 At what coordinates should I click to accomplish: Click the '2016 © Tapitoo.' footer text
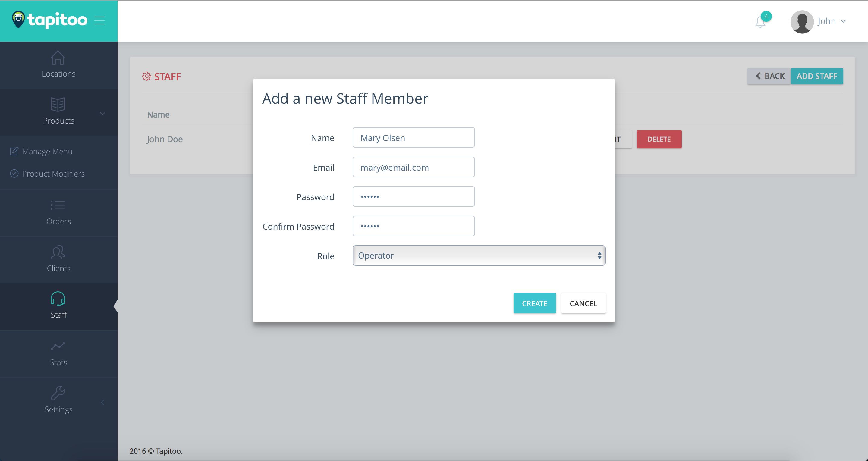pos(156,451)
